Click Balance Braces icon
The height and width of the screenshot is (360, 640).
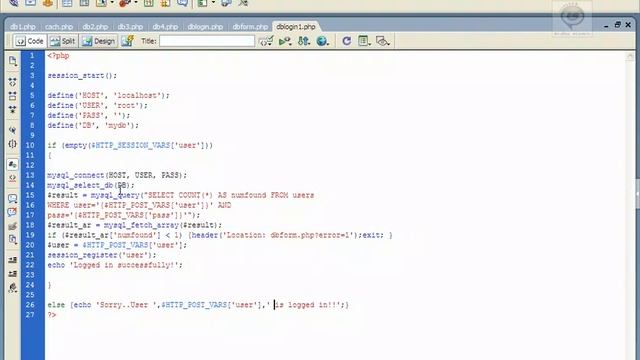[x=13, y=144]
